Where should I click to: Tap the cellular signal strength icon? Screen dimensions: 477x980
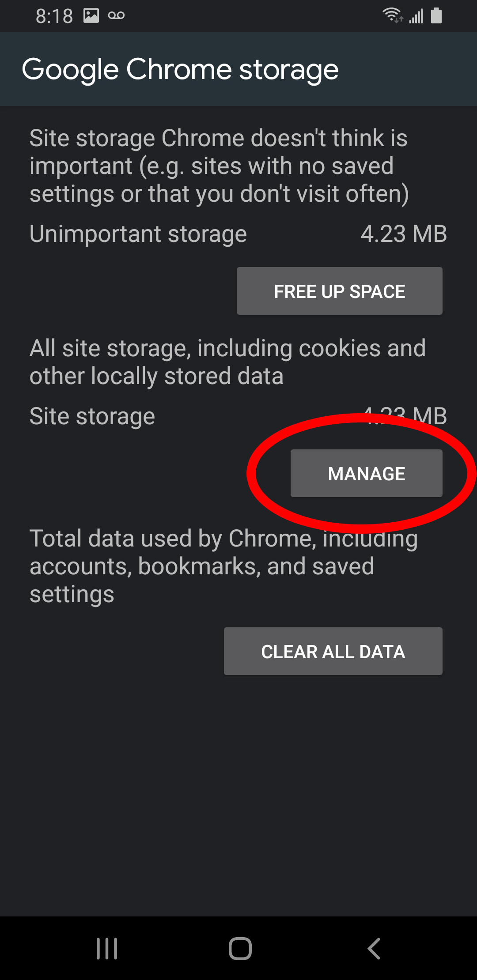pos(416,16)
